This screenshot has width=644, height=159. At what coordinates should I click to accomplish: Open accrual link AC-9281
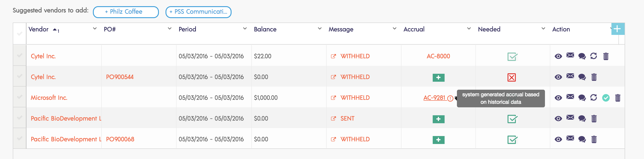point(434,98)
